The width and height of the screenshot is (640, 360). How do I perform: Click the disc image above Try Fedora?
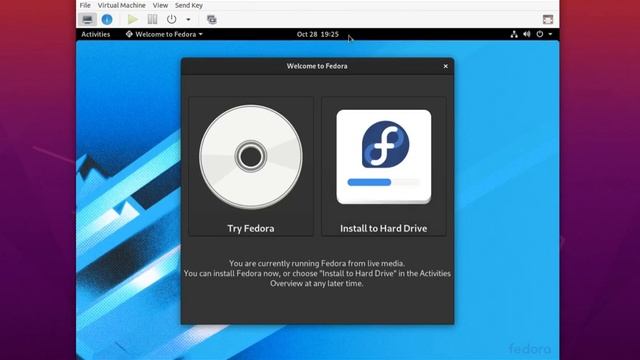[251, 157]
